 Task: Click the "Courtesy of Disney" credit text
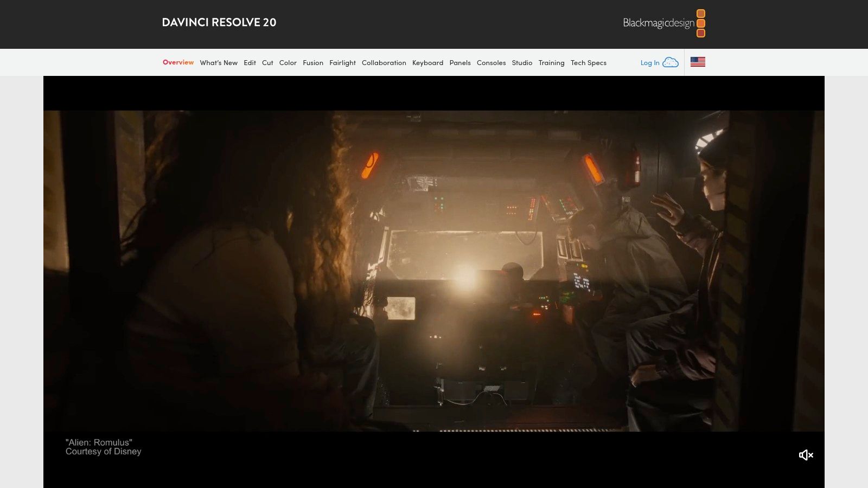pyautogui.click(x=104, y=452)
